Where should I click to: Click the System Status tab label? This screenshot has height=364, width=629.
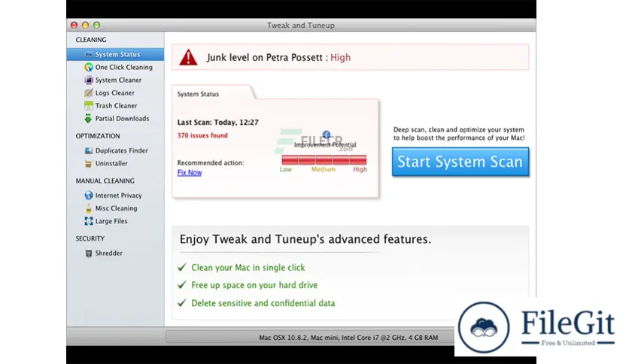coord(198,94)
